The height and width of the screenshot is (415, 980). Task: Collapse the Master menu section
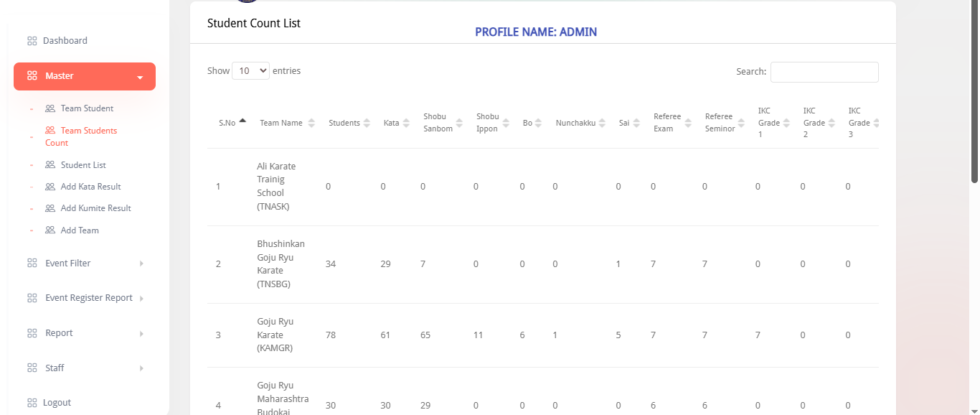140,77
